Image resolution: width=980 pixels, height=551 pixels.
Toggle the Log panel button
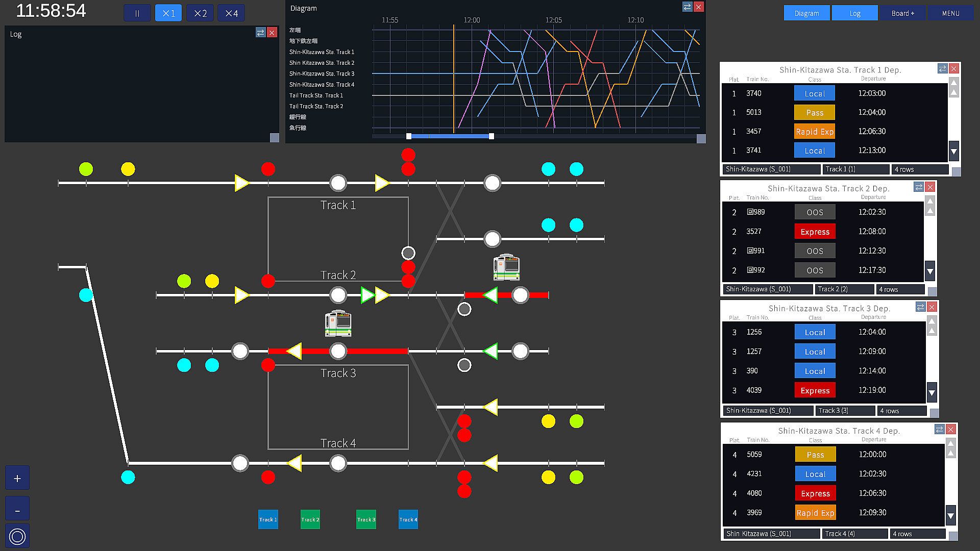point(855,13)
